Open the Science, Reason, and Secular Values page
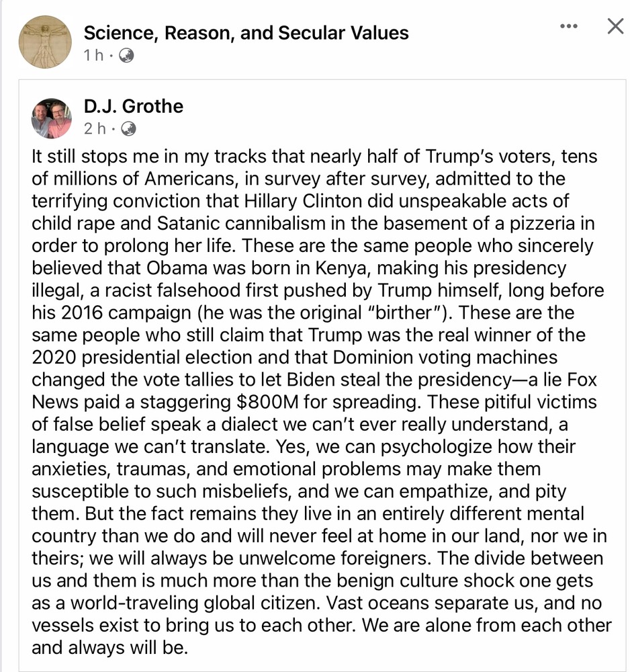The image size is (630, 672). (246, 32)
